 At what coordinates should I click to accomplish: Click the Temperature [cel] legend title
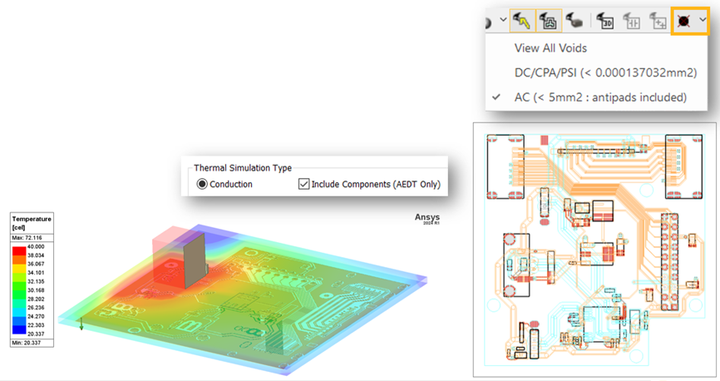tap(31, 223)
